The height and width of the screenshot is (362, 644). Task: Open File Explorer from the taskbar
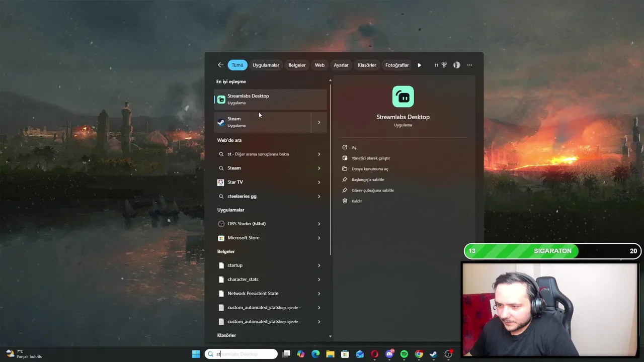[330, 354]
